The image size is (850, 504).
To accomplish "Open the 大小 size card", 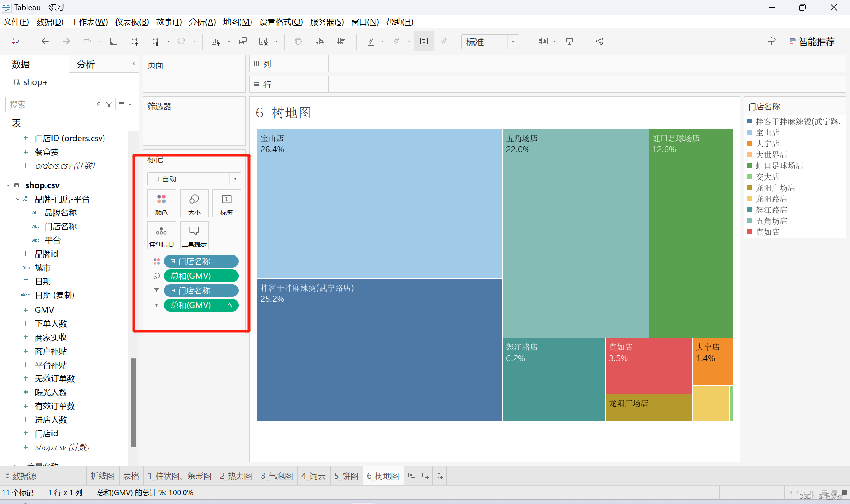I will click(194, 203).
